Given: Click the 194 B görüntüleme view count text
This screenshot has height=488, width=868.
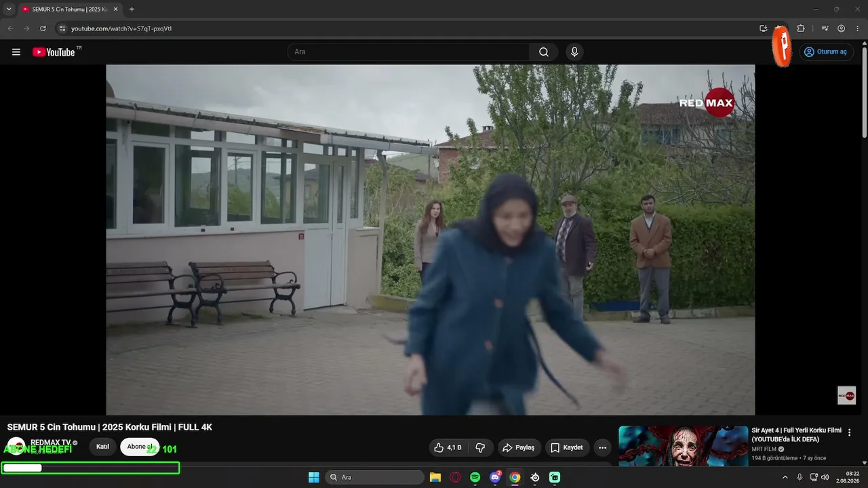Looking at the screenshot, I should (x=774, y=458).
